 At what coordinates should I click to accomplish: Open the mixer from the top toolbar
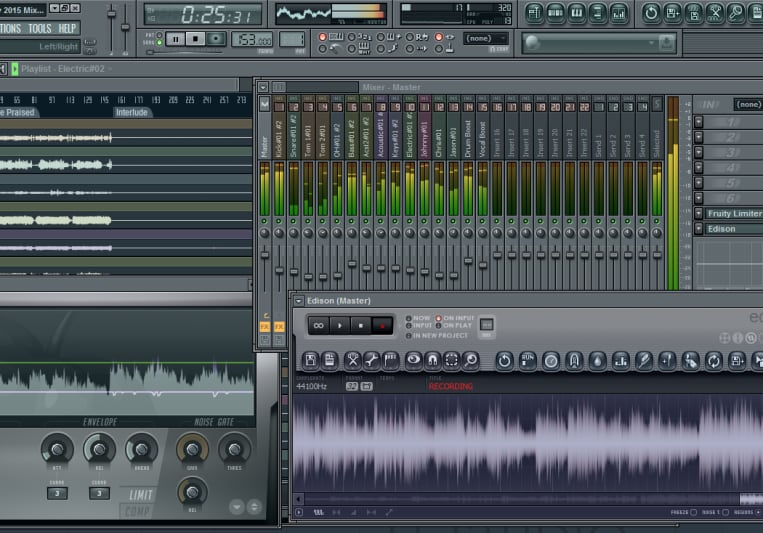pyautogui.click(x=618, y=13)
